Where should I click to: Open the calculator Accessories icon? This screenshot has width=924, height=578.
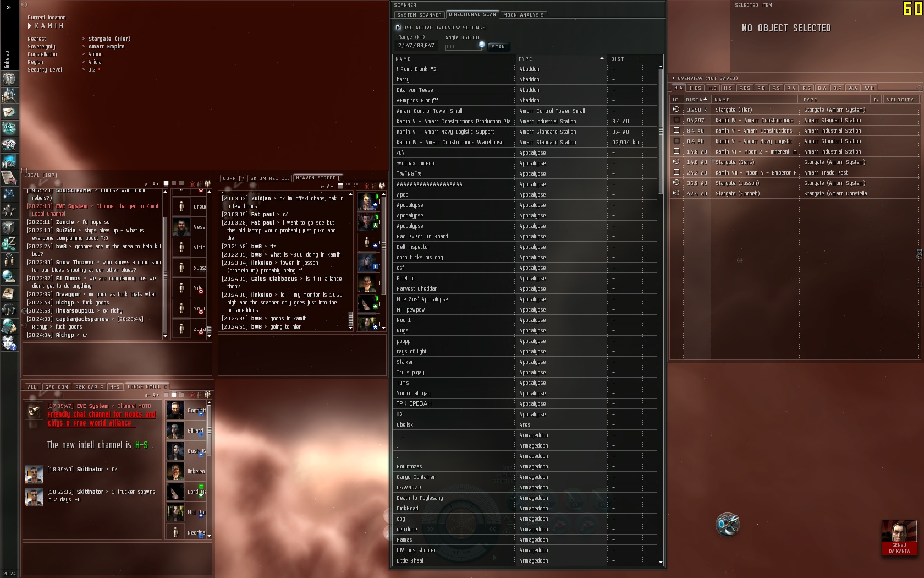(x=9, y=326)
